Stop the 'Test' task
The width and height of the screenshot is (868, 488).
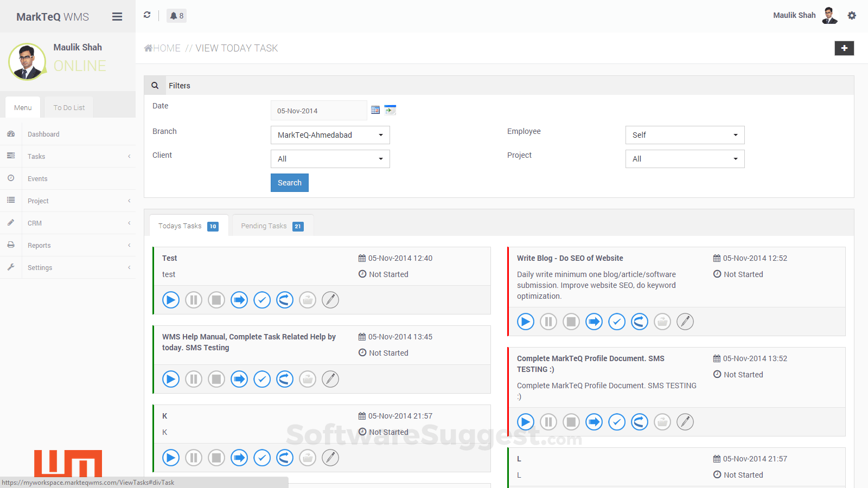pyautogui.click(x=216, y=300)
